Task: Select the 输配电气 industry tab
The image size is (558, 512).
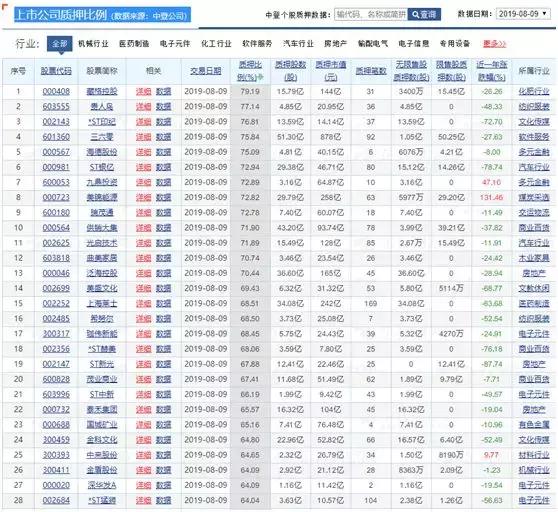Action: tap(373, 44)
